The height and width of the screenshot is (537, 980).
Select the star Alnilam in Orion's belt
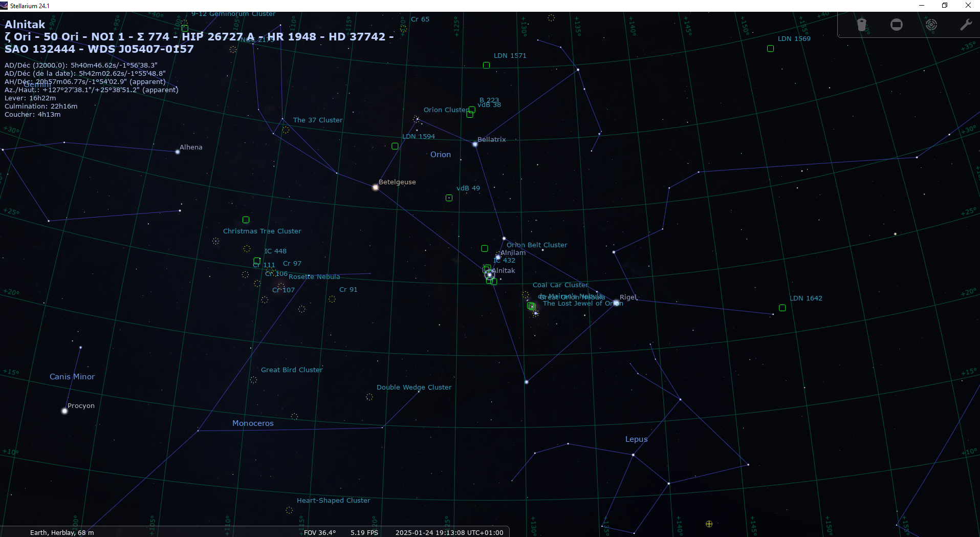click(x=497, y=257)
